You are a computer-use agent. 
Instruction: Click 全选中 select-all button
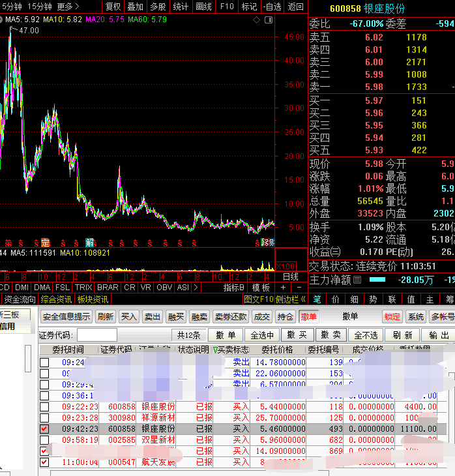pyautogui.click(x=262, y=335)
